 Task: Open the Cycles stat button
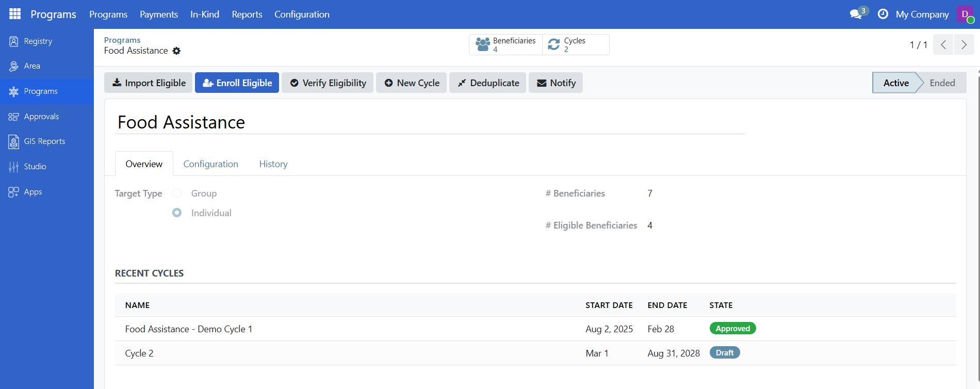[x=575, y=44]
